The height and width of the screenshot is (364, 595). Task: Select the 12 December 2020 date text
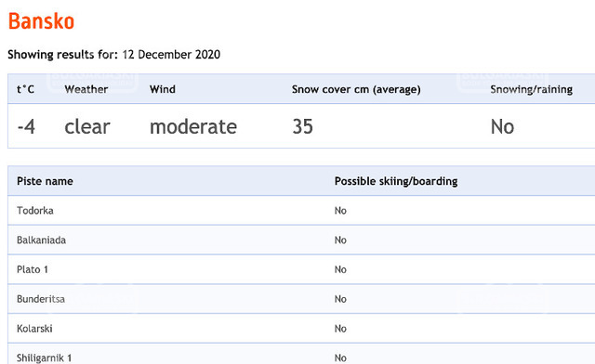click(x=171, y=55)
